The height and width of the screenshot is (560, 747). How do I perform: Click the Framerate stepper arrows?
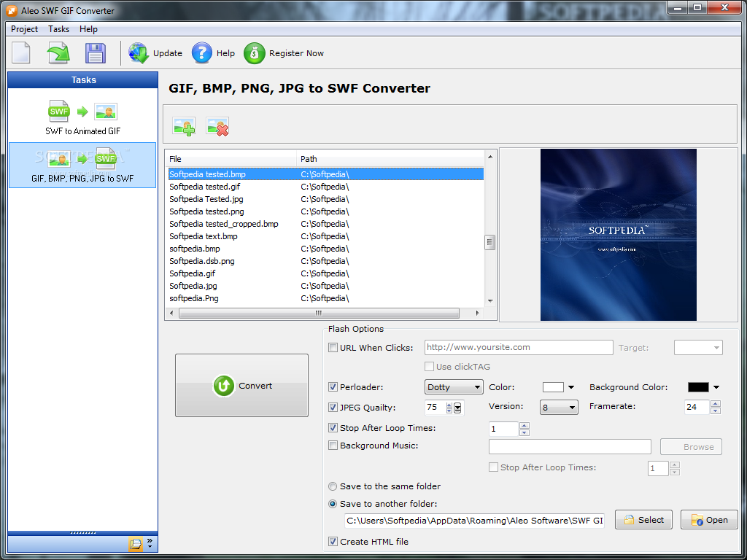[715, 407]
